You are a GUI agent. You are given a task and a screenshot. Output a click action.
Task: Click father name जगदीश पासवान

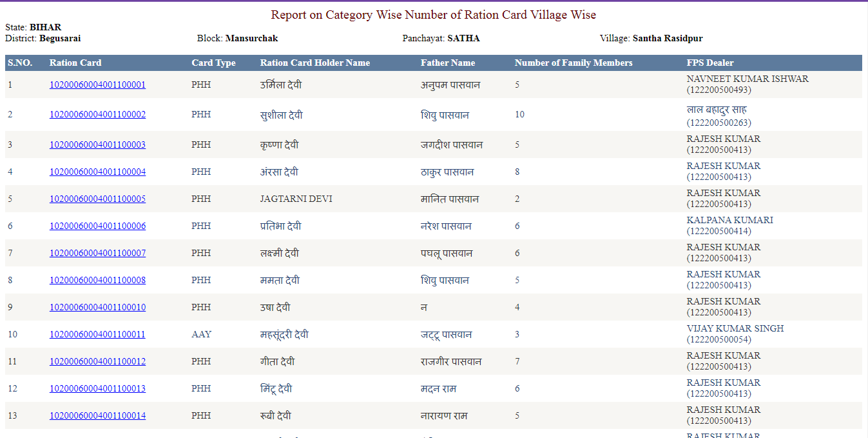coord(452,144)
